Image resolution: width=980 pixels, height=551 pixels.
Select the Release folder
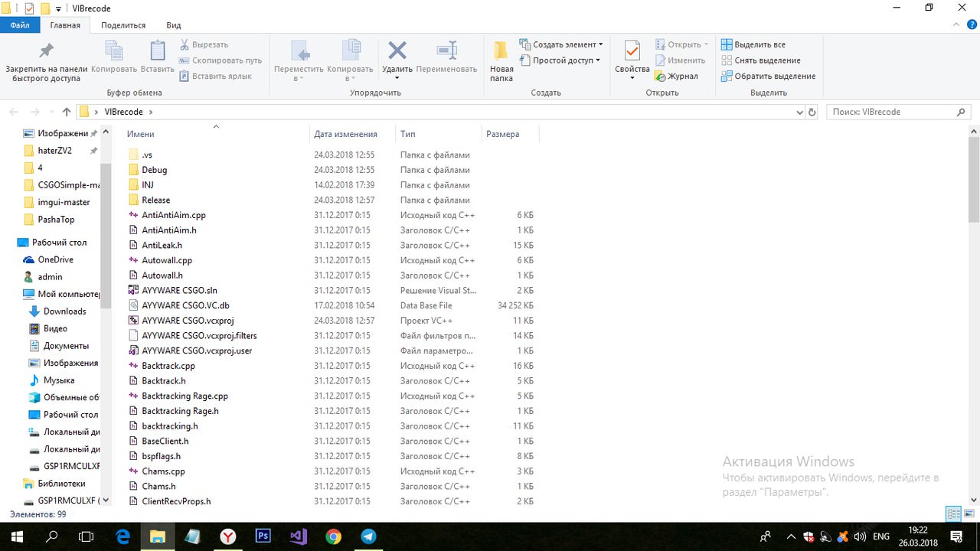(156, 200)
